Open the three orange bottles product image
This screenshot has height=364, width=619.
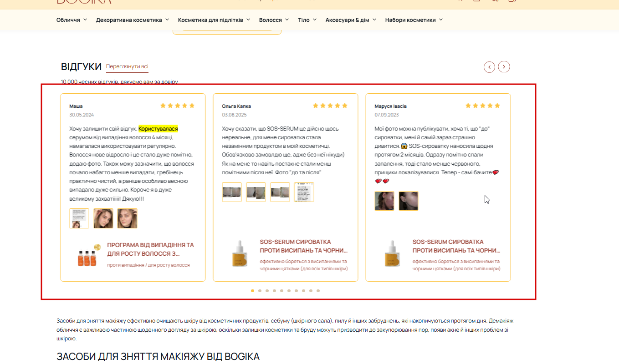88,256
